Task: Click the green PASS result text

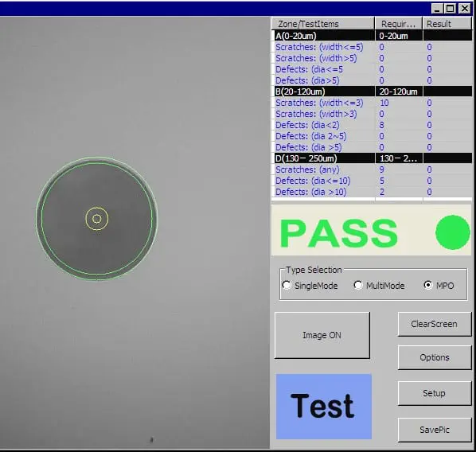Action: point(338,233)
